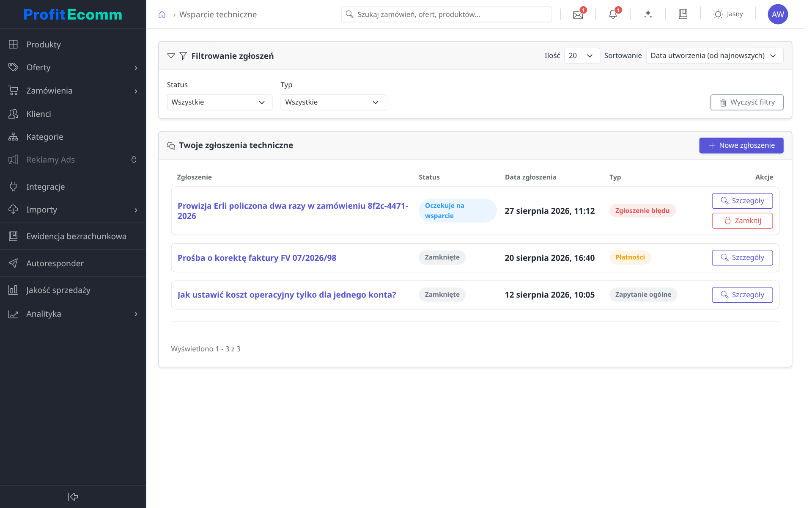Viewport: 812px width, 508px height.
Task: Expand the Importy submenu
Action: (x=136, y=210)
